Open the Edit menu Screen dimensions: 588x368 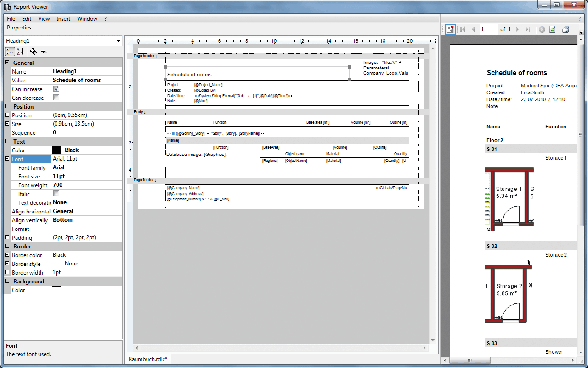(27, 19)
